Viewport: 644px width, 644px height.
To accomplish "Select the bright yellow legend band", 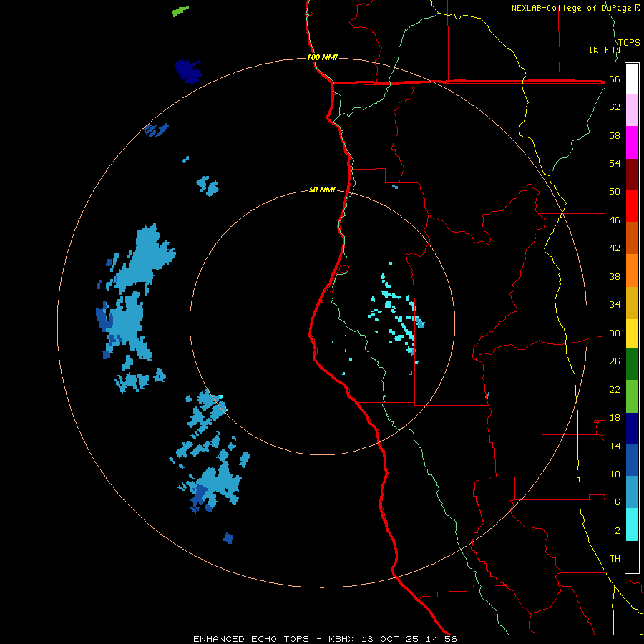I will (x=632, y=333).
